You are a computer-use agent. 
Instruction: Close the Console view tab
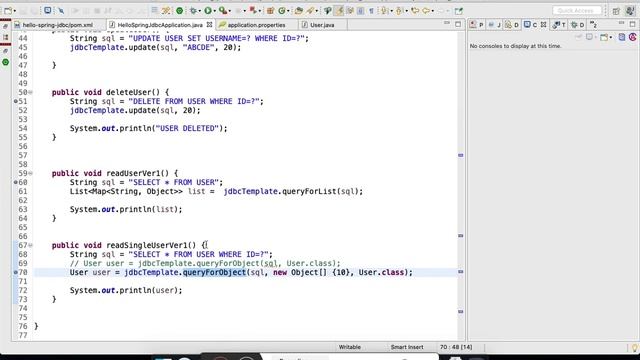(x=544, y=24)
